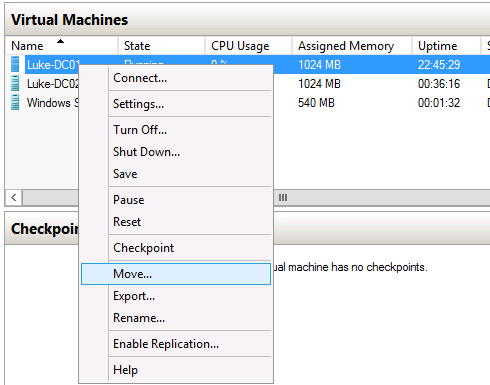
Task: Open Settings... from the context menu
Action: (176, 104)
